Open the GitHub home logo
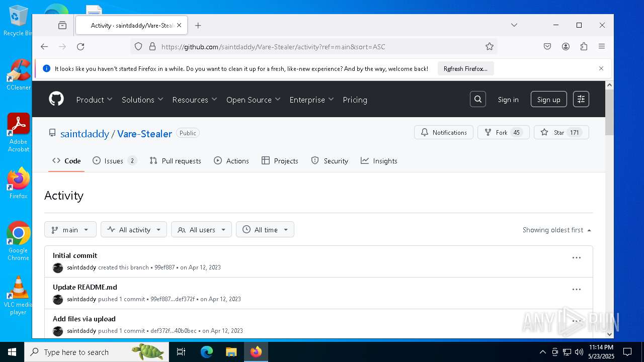Image resolution: width=644 pixels, height=362 pixels. point(56,99)
